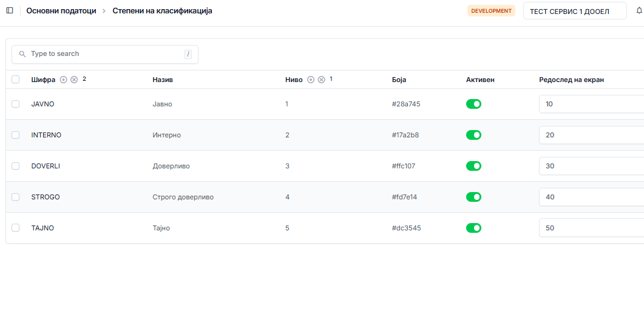Tick the select-all checkbox in the table header

pyautogui.click(x=16, y=80)
